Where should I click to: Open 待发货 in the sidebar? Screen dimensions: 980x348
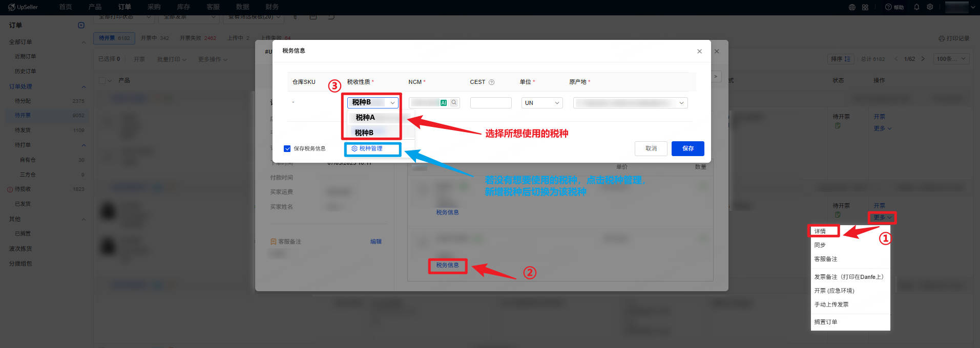23,130
